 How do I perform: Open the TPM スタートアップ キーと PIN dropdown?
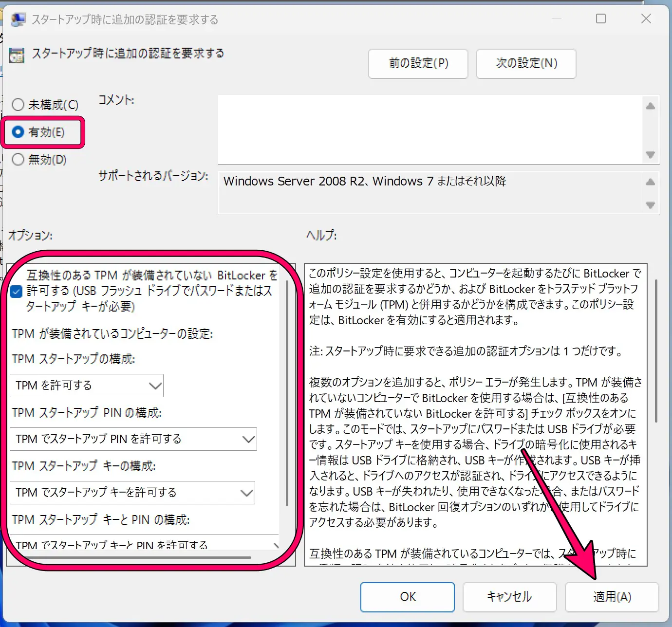tap(144, 543)
